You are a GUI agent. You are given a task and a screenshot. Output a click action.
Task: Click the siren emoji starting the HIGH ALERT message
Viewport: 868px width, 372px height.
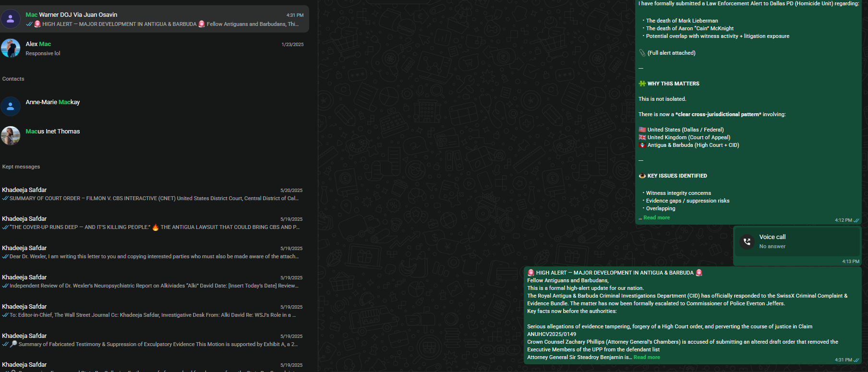coord(530,273)
